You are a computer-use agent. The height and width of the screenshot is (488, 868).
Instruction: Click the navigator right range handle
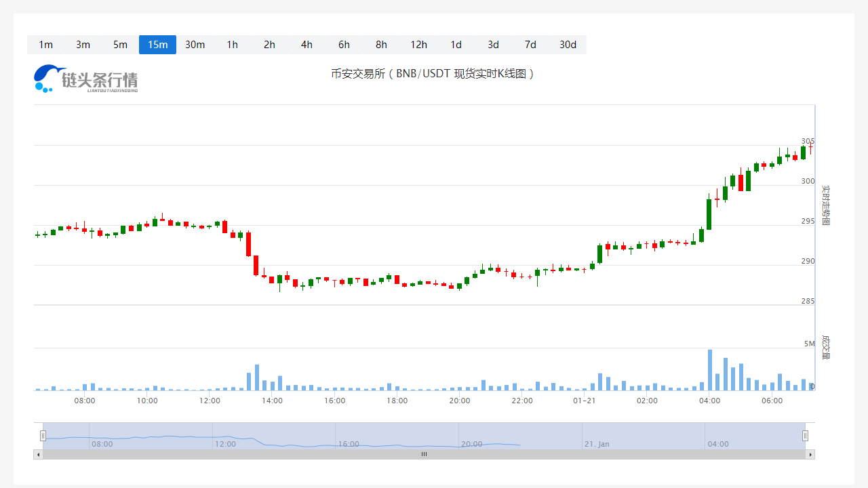tap(806, 436)
